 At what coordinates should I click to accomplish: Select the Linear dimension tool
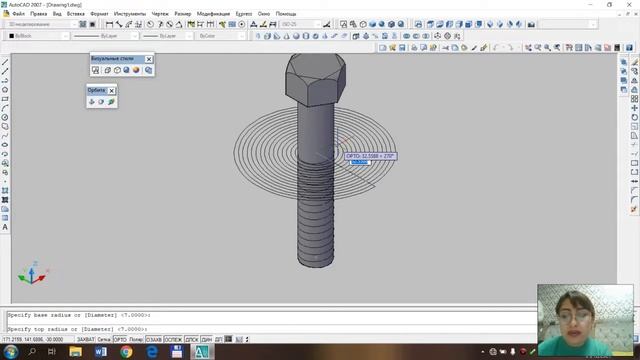pyautogui.click(x=109, y=24)
